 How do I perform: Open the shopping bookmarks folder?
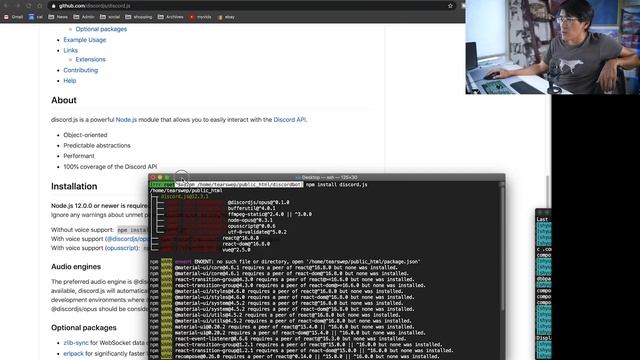138,17
